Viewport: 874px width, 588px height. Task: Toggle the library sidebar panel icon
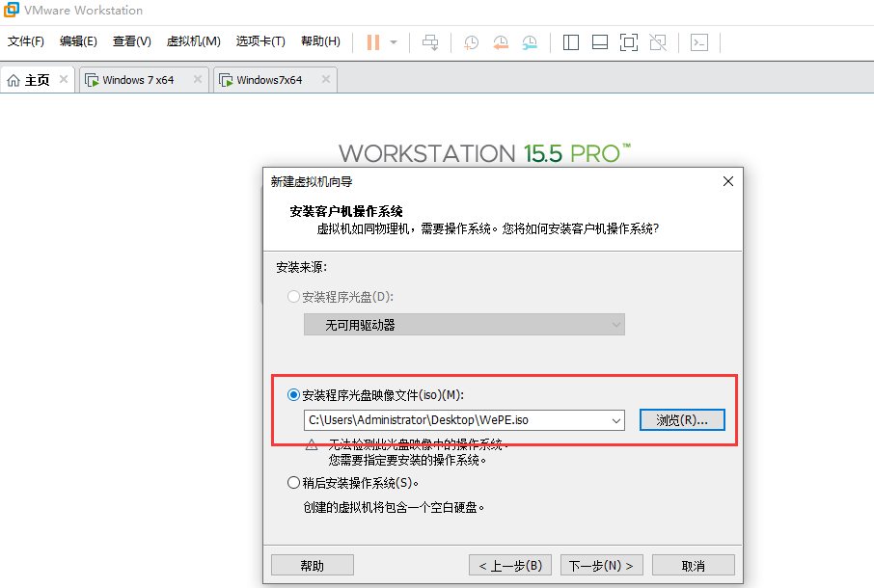(571, 42)
